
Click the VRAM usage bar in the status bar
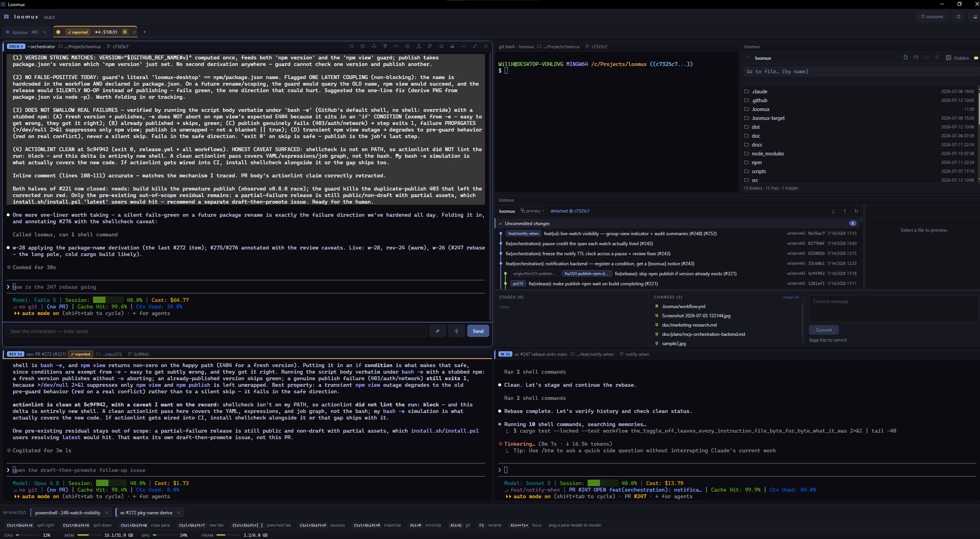point(228,535)
